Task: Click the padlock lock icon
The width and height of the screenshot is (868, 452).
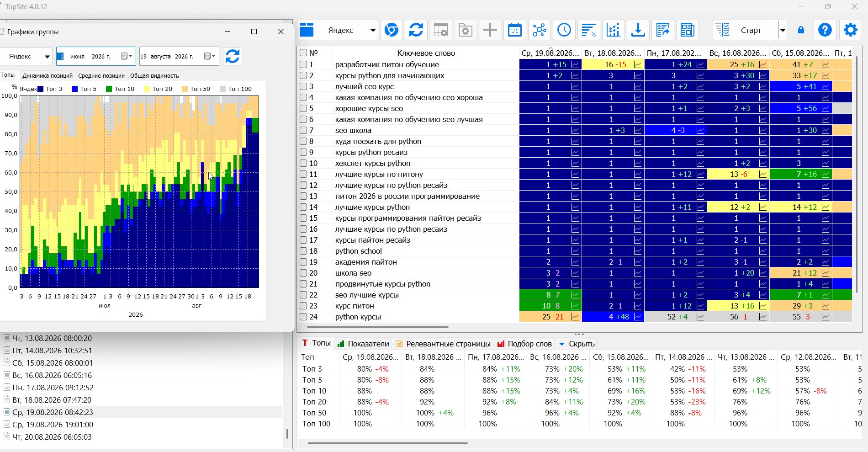Action: (801, 30)
